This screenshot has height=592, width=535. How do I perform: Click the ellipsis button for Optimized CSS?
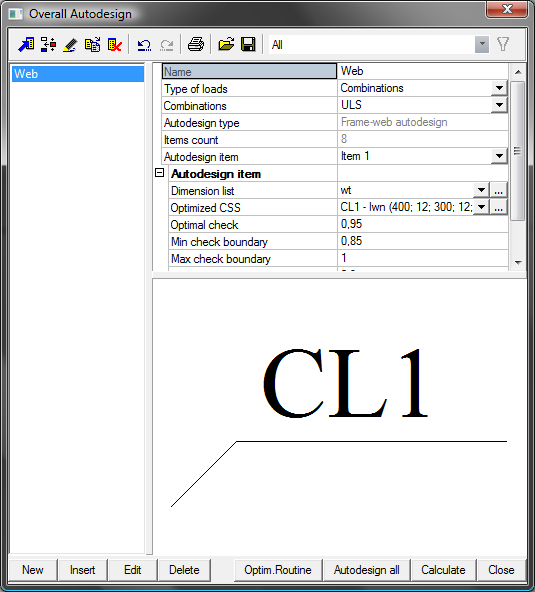pos(499,207)
